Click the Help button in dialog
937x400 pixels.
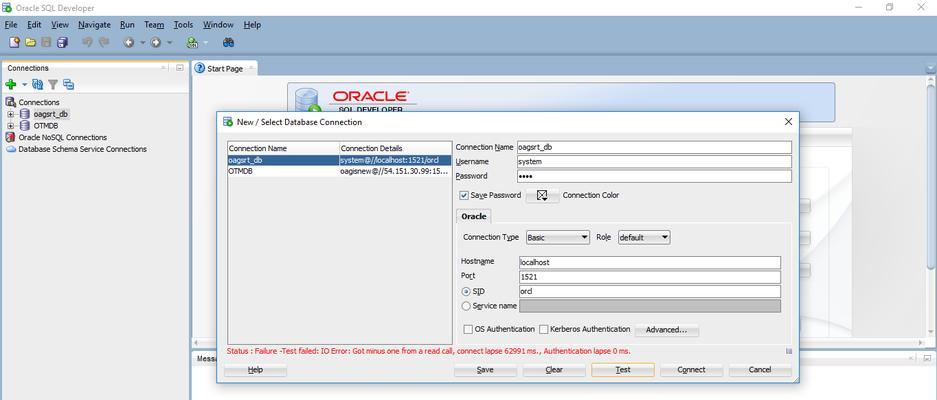point(255,370)
